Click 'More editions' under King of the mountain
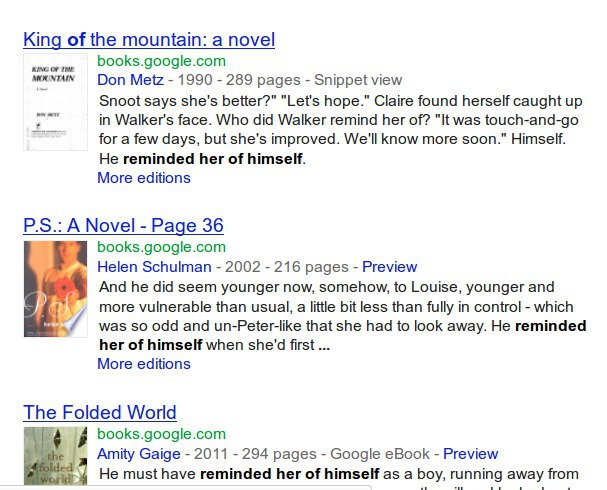 pyautogui.click(x=143, y=178)
